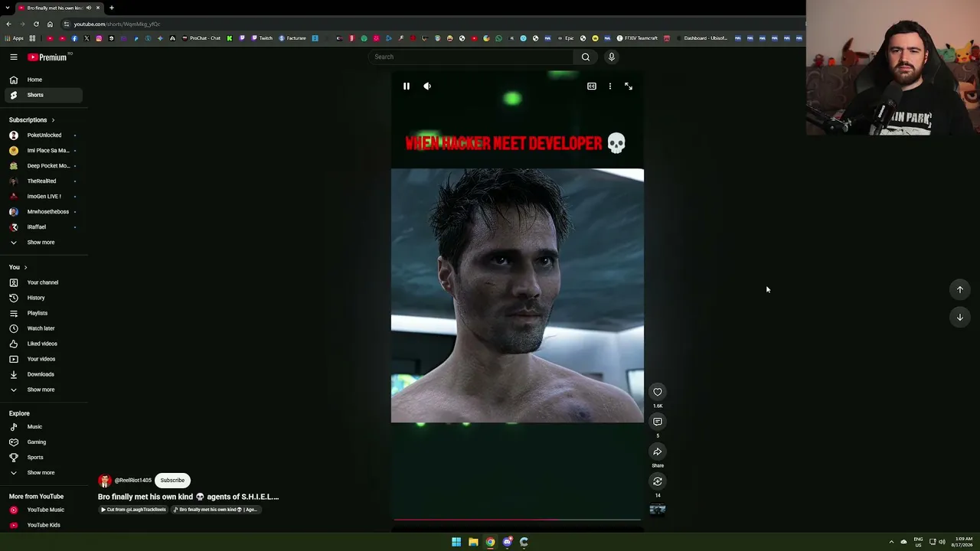Like the Short with the heart icon
Screen dimensions: 980x551
click(658, 392)
